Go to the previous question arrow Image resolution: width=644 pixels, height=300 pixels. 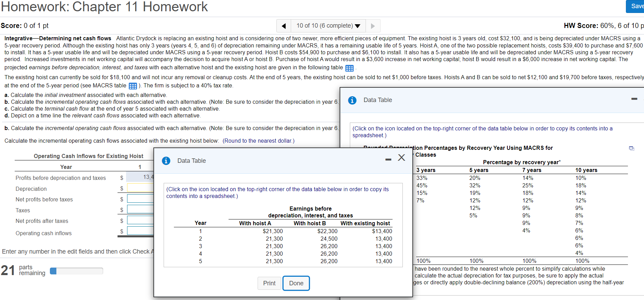(x=284, y=26)
